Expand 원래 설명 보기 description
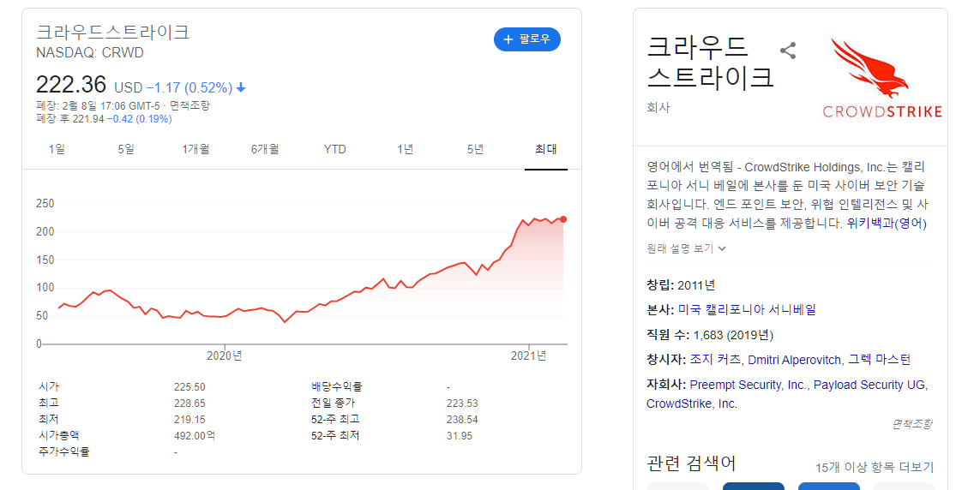 (x=686, y=248)
